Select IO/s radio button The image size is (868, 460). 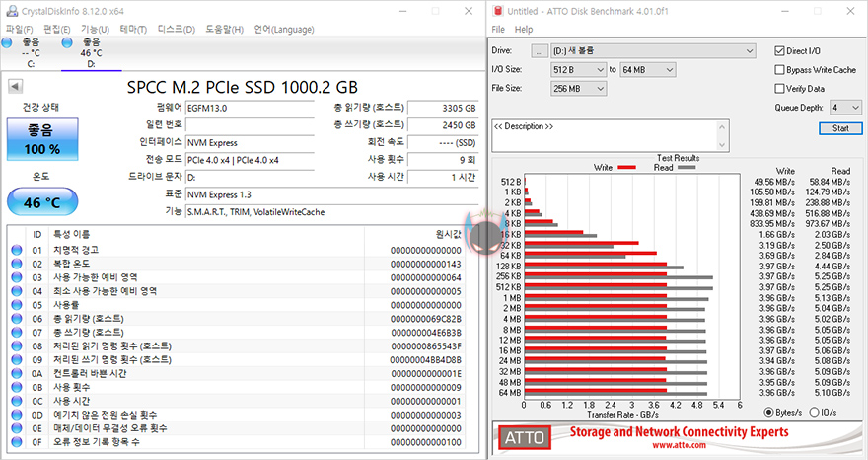[x=814, y=412]
